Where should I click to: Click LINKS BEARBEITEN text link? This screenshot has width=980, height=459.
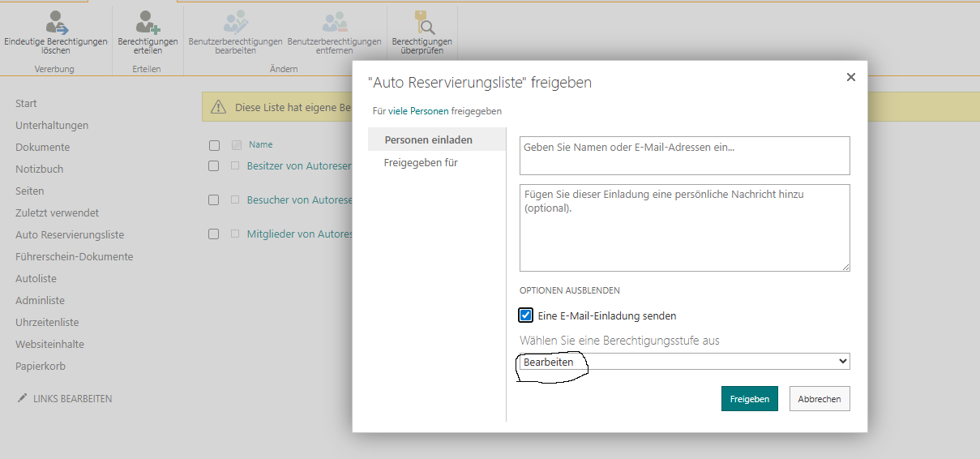pyautogui.click(x=72, y=399)
